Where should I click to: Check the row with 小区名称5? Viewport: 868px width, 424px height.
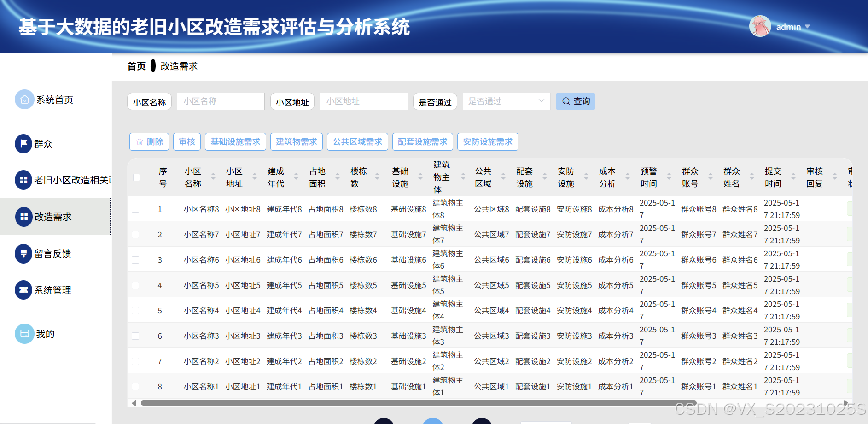(135, 285)
